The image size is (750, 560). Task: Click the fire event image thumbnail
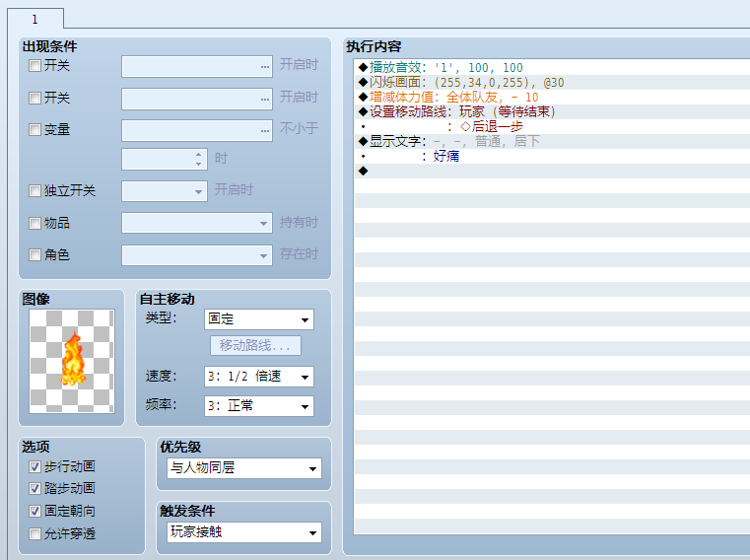pyautogui.click(x=72, y=362)
